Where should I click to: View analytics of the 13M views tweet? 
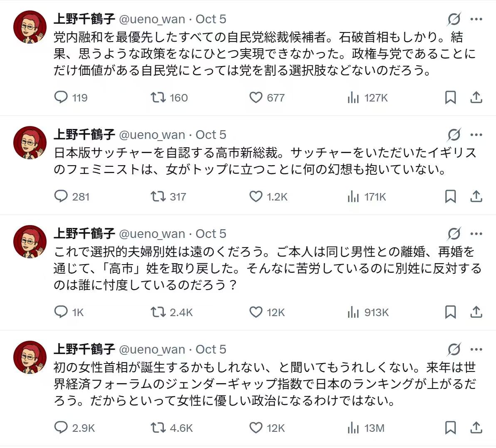pos(353,428)
